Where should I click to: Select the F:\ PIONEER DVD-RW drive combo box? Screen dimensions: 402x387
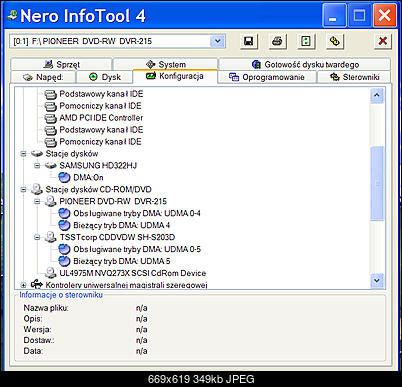coord(117,41)
